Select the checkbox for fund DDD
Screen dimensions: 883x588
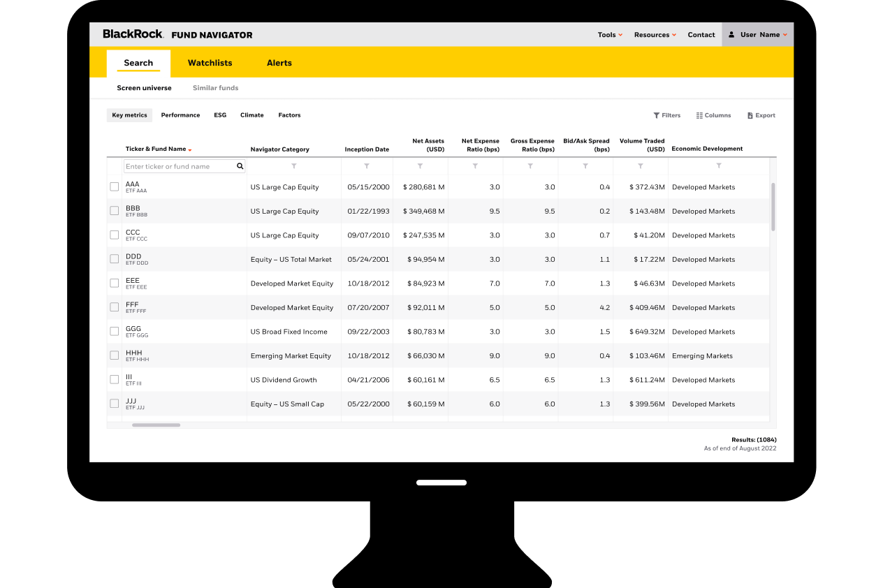115,259
